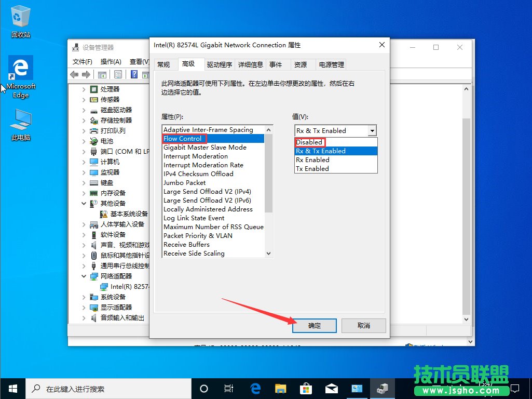Click the Forward navigation arrow in Device Manager
This screenshot has width=532, height=399.
(x=86, y=74)
